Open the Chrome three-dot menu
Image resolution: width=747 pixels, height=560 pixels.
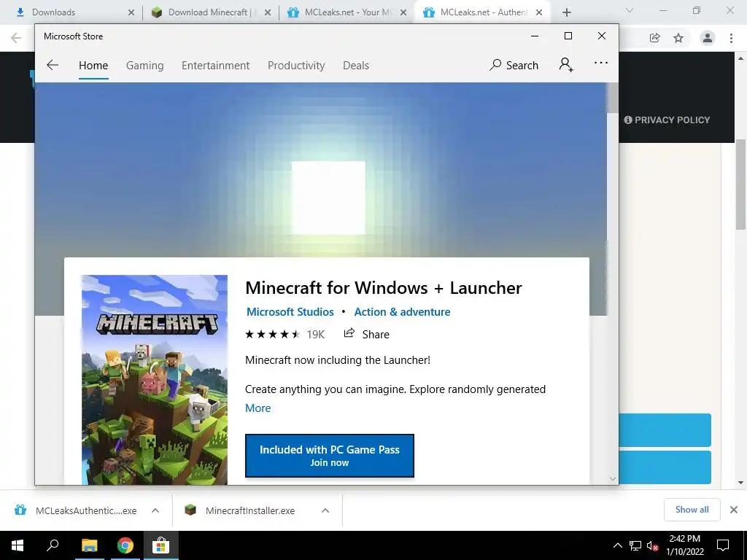coord(731,38)
